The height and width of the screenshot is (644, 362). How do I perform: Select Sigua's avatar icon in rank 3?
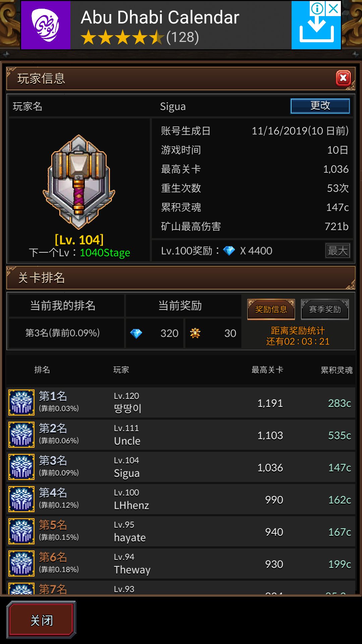[x=21, y=467]
